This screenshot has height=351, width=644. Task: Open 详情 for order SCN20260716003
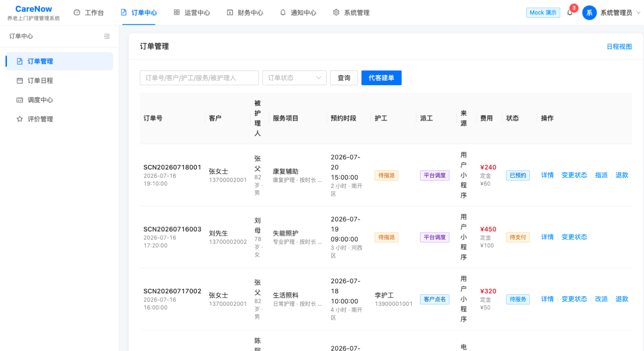click(547, 237)
